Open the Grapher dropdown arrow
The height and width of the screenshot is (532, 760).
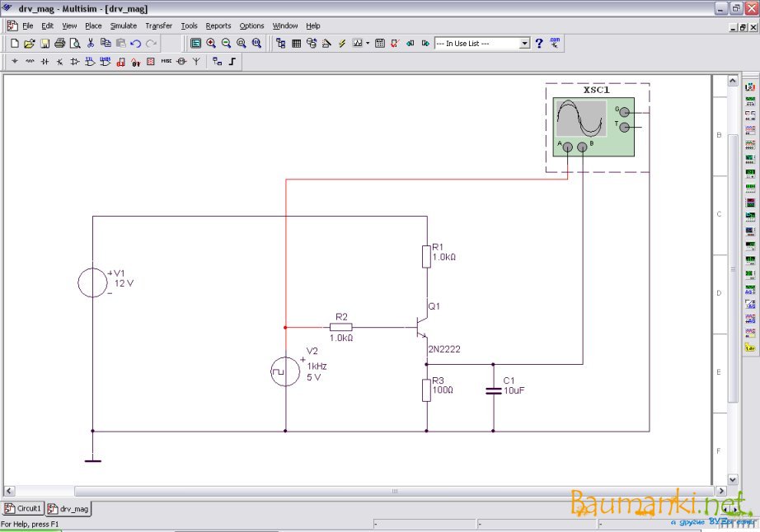[x=368, y=43]
